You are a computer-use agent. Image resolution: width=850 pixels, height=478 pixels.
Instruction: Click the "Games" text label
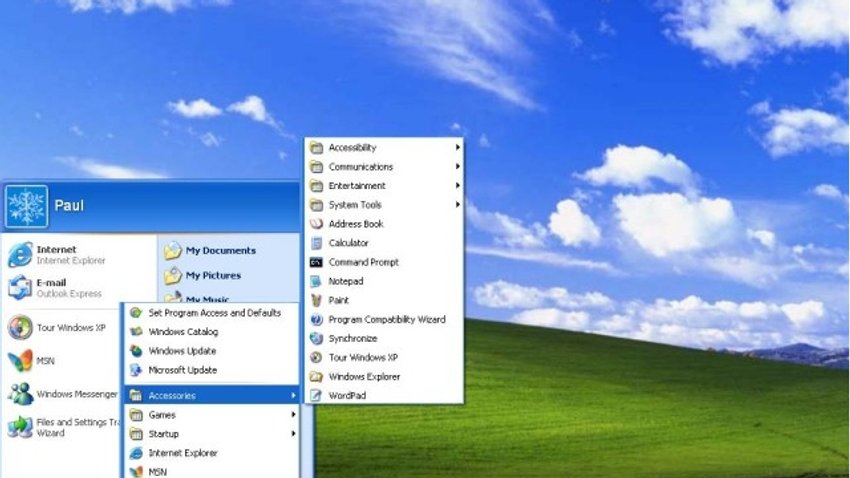pyautogui.click(x=162, y=415)
